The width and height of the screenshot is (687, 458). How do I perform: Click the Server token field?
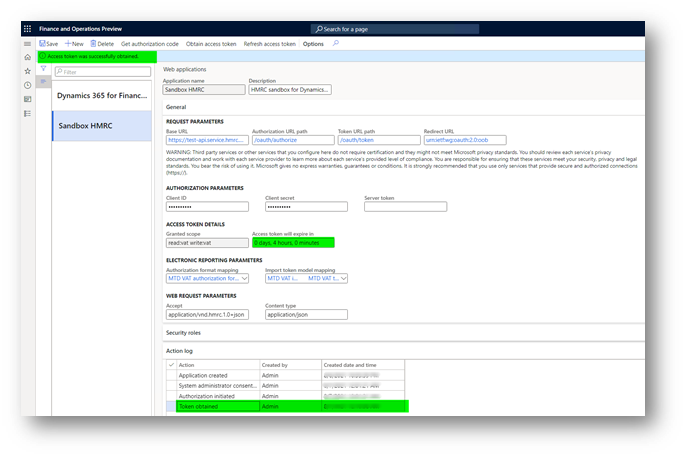coord(405,206)
